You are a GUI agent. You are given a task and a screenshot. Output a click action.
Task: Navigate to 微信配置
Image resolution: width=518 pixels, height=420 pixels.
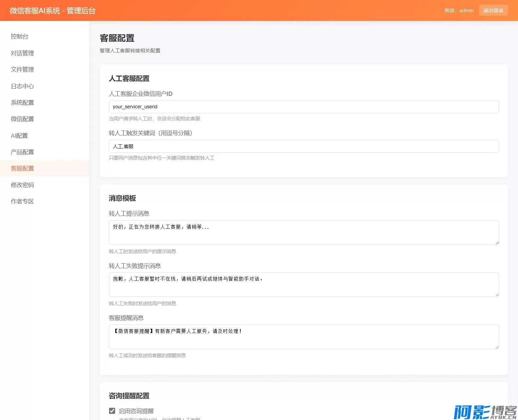pos(22,119)
